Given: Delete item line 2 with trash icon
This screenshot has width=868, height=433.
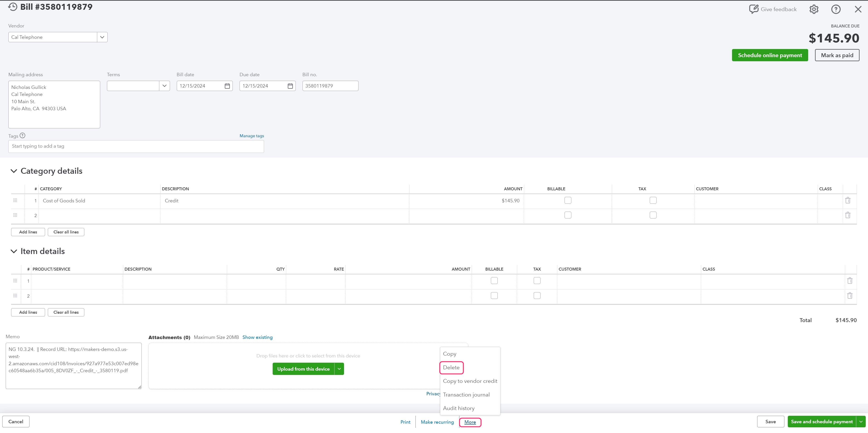Looking at the screenshot, I should click(x=850, y=295).
